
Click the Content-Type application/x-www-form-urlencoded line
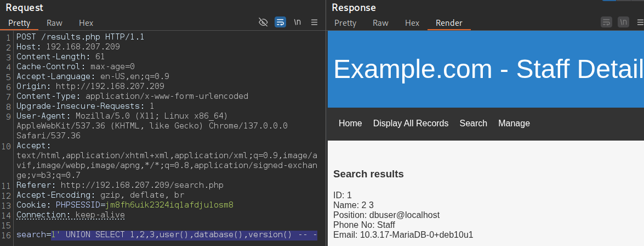pos(132,96)
